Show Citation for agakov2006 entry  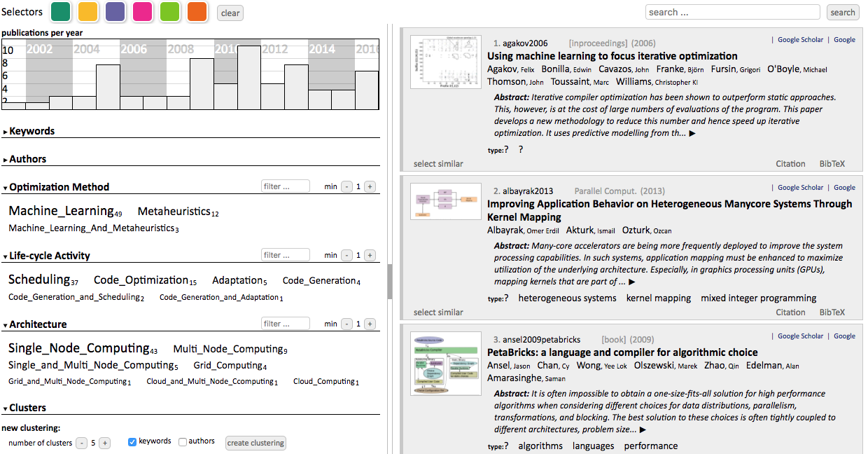click(790, 164)
